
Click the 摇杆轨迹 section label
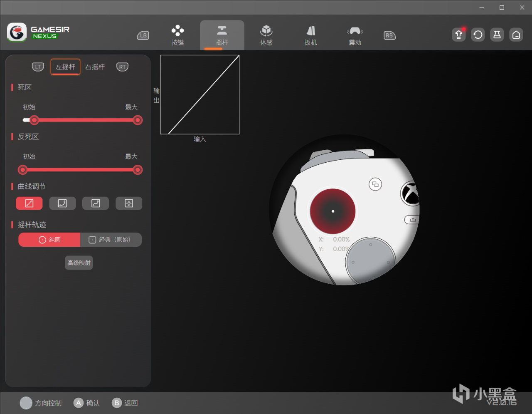(x=32, y=225)
